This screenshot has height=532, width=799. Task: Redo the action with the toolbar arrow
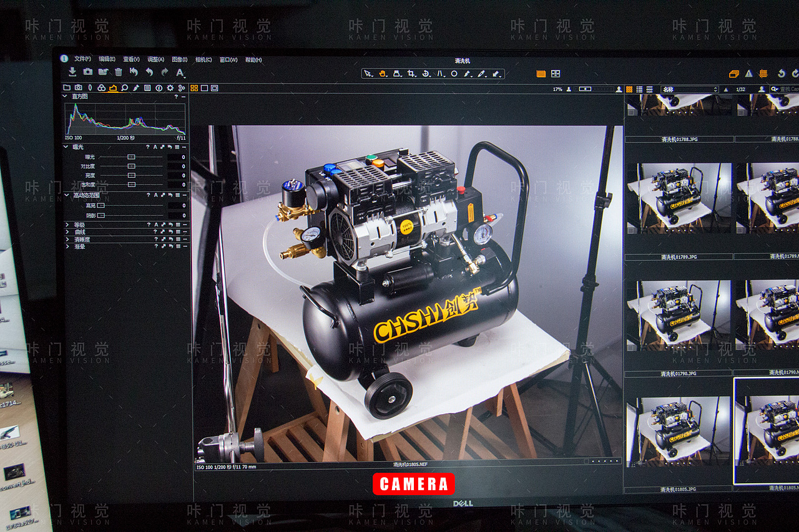pyautogui.click(x=165, y=72)
